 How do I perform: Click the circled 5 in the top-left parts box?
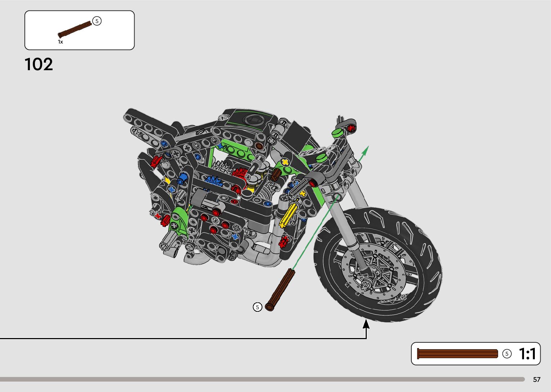[97, 21]
